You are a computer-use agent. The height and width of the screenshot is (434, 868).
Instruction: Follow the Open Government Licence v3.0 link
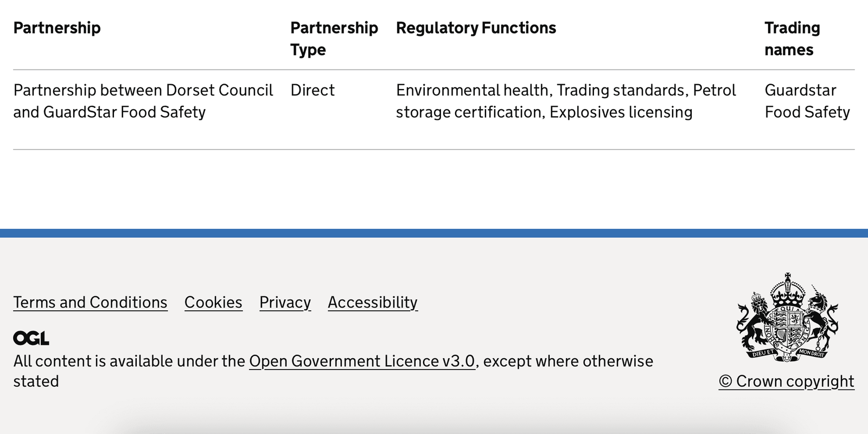pyautogui.click(x=362, y=361)
